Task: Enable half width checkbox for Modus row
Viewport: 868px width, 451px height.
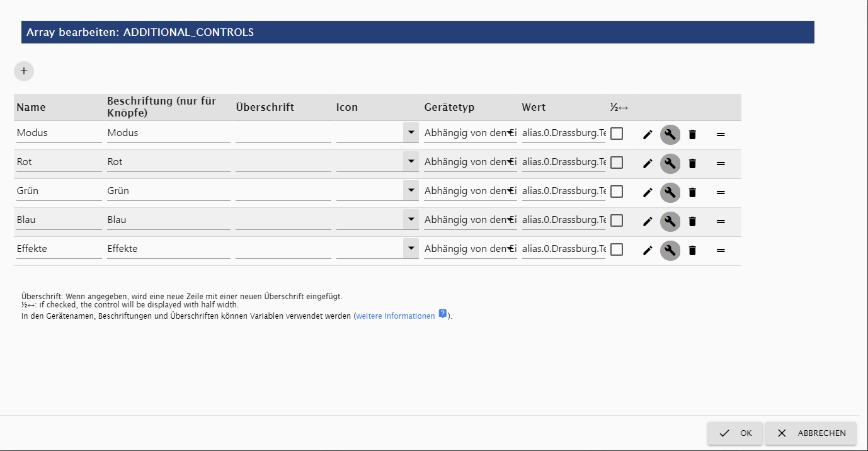Action: click(x=617, y=134)
